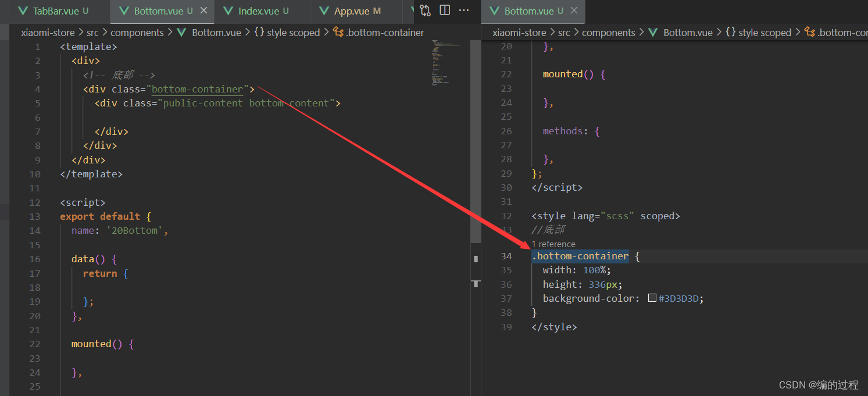Click 'return {' on line 17

point(106,273)
